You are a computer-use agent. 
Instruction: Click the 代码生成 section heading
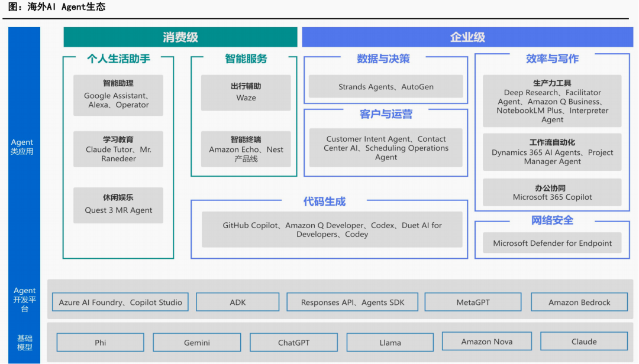(324, 201)
